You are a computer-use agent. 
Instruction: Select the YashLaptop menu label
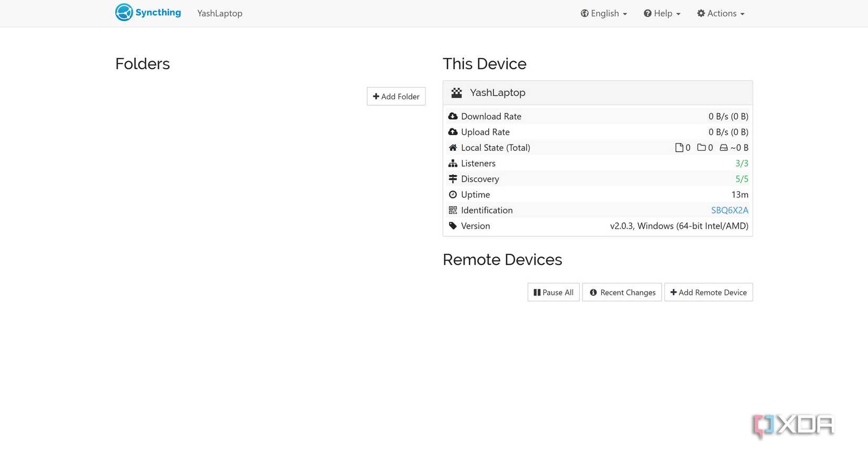coord(220,13)
